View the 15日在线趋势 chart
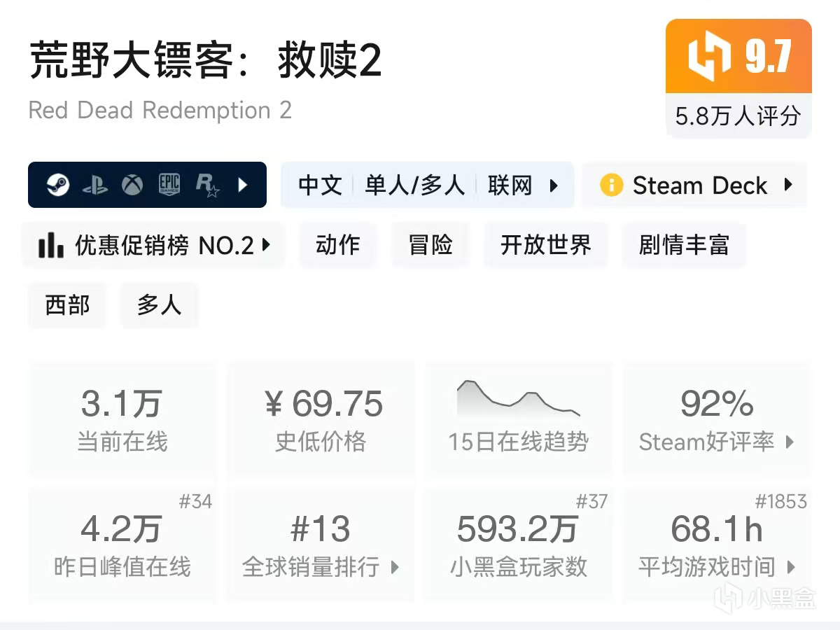840x630 pixels. 518,418
